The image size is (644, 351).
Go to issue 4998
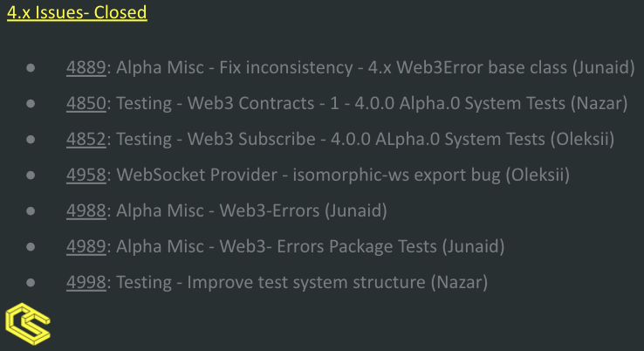tap(86, 282)
